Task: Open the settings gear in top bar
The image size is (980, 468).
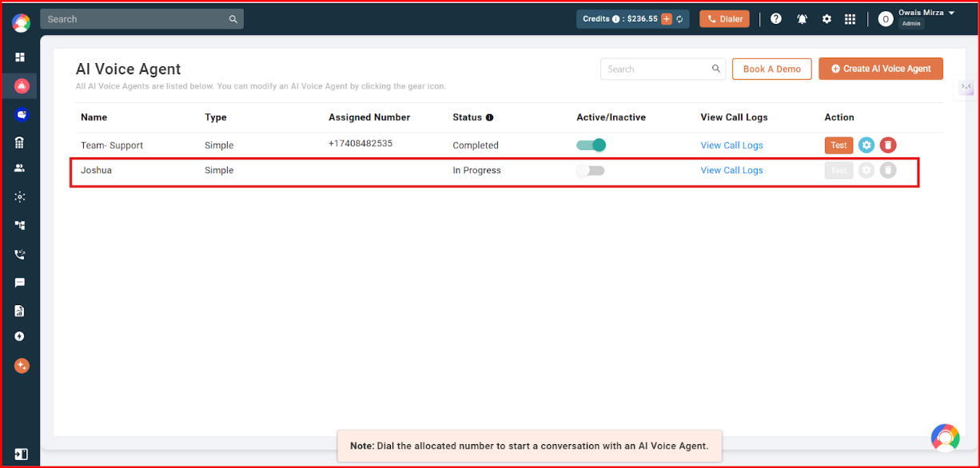Action: point(827,19)
